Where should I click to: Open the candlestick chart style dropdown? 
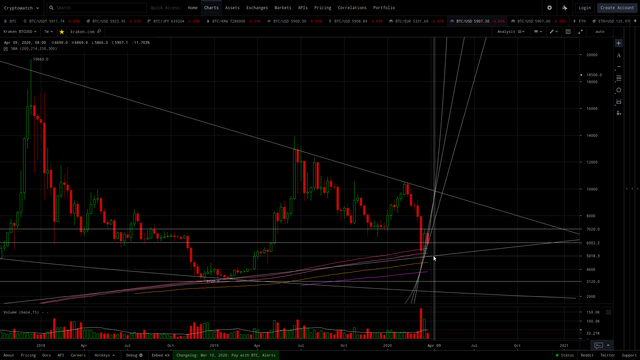click(x=538, y=32)
